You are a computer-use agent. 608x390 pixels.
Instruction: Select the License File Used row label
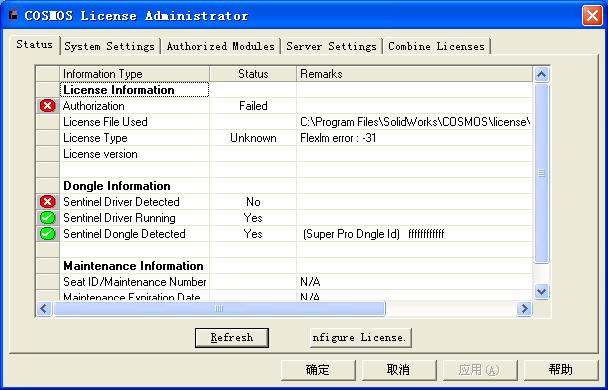coord(135,122)
